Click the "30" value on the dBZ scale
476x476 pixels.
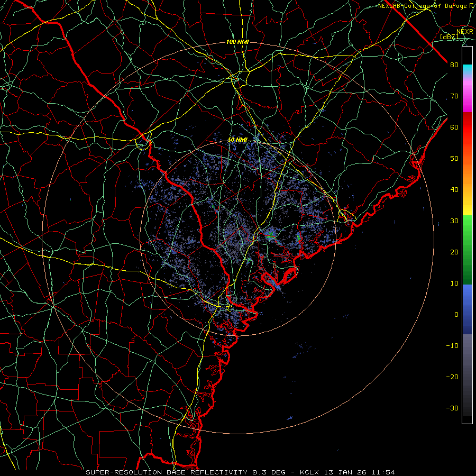coord(454,221)
